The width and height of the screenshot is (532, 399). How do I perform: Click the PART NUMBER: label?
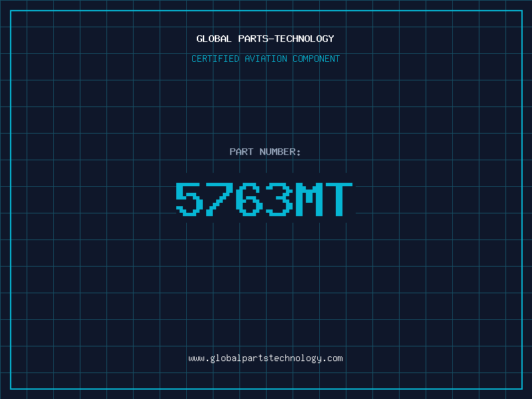tap(265, 152)
